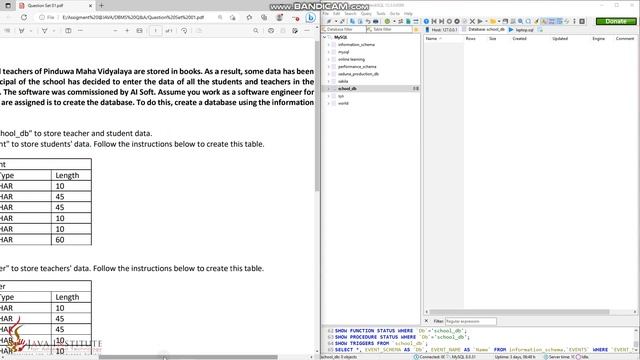Click the browser address bar URL
Viewport: 640px width, 360px height.
pyautogui.click(x=133, y=17)
